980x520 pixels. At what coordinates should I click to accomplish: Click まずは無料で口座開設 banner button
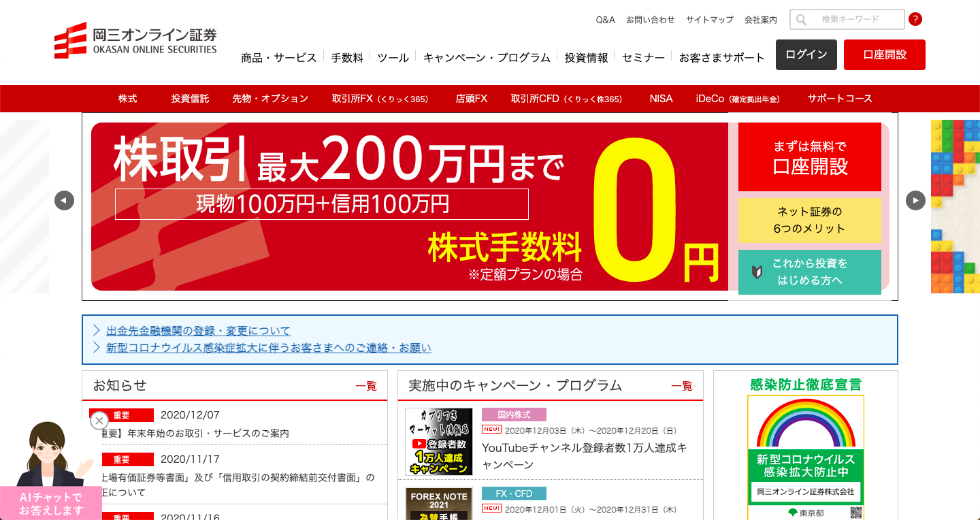point(810,157)
